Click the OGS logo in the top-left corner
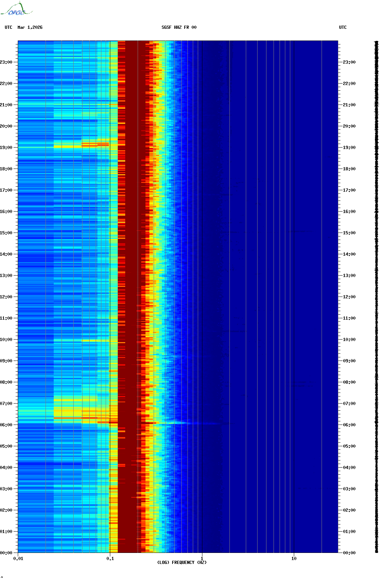This screenshot has width=392, height=581. coord(16,9)
